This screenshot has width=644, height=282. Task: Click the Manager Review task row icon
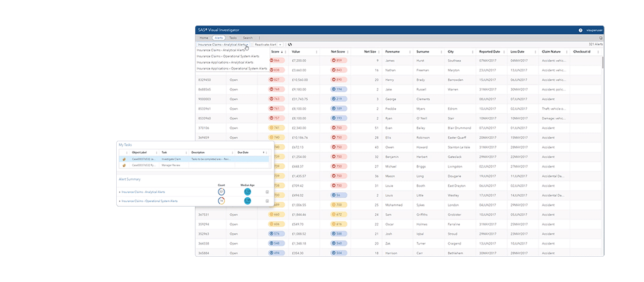124,165
